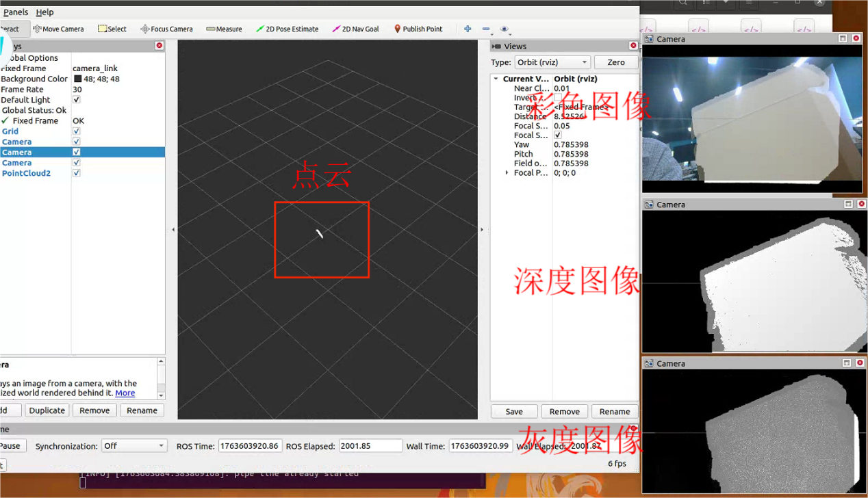Click the blue plus add-tool icon
This screenshot has height=498, width=868.
pyautogui.click(x=468, y=29)
